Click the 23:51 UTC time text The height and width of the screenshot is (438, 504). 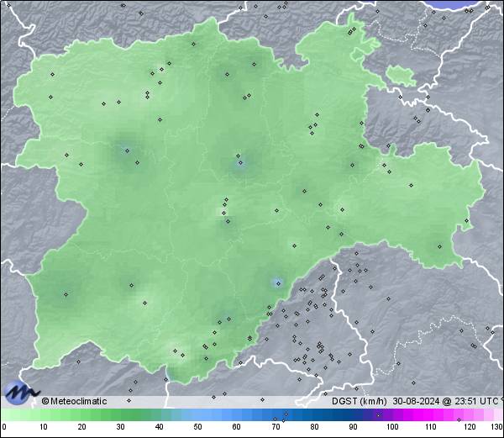pyautogui.click(x=475, y=401)
